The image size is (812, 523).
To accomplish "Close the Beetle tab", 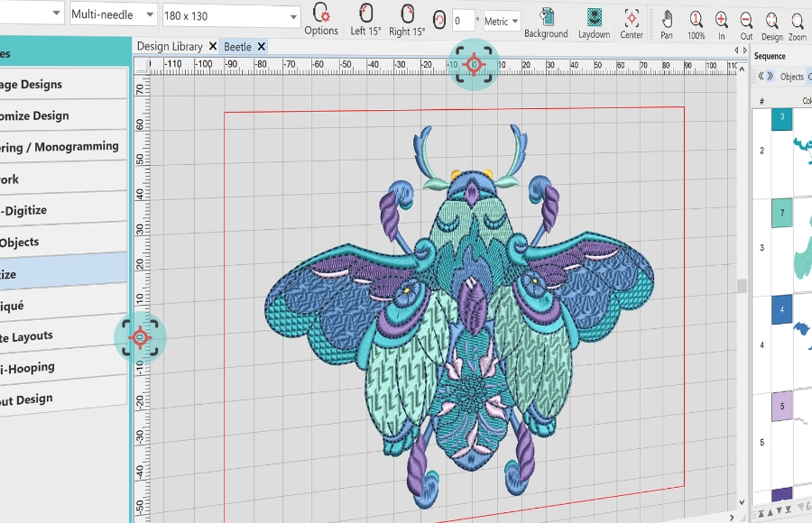I will 260,46.
